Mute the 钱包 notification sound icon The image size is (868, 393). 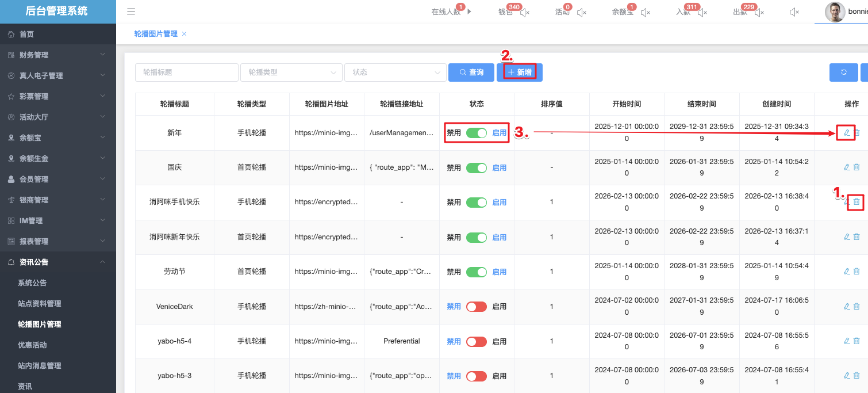click(x=524, y=12)
